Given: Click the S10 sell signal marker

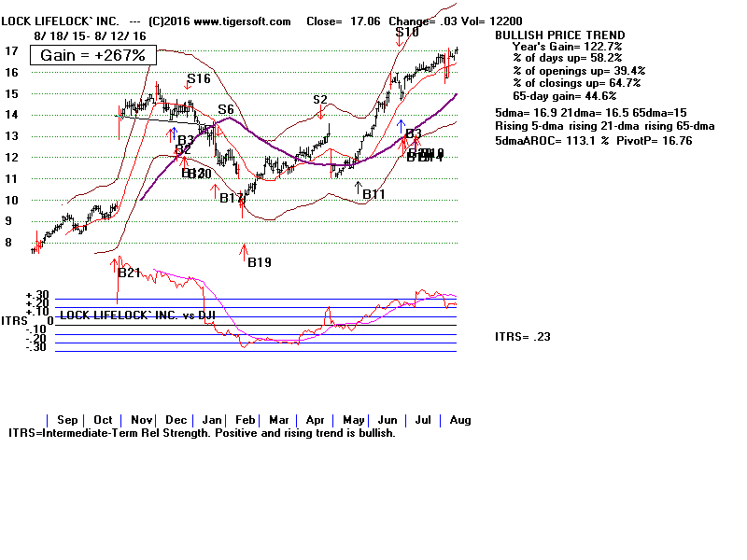Looking at the screenshot, I should coord(406,33).
